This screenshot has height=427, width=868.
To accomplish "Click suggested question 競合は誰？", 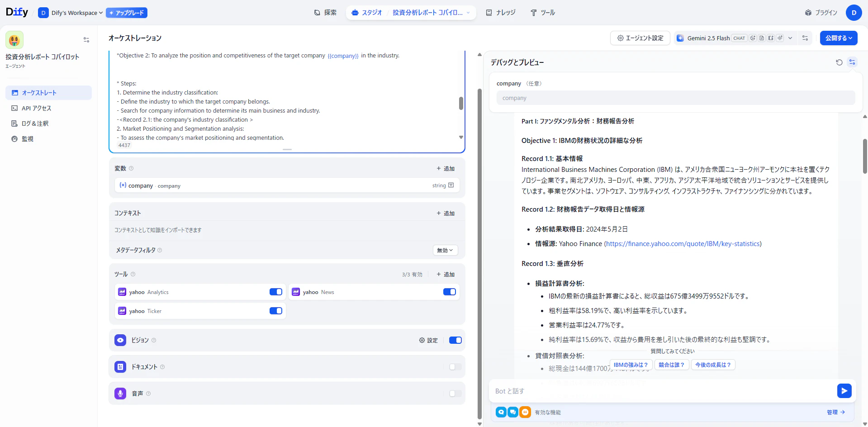I will coord(671,365).
